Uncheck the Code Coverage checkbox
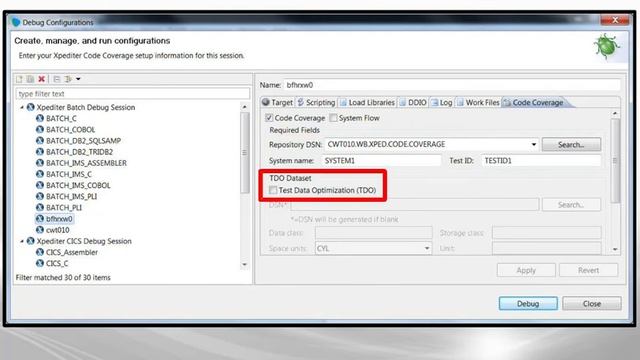This screenshot has width=640, height=360. tap(269, 118)
